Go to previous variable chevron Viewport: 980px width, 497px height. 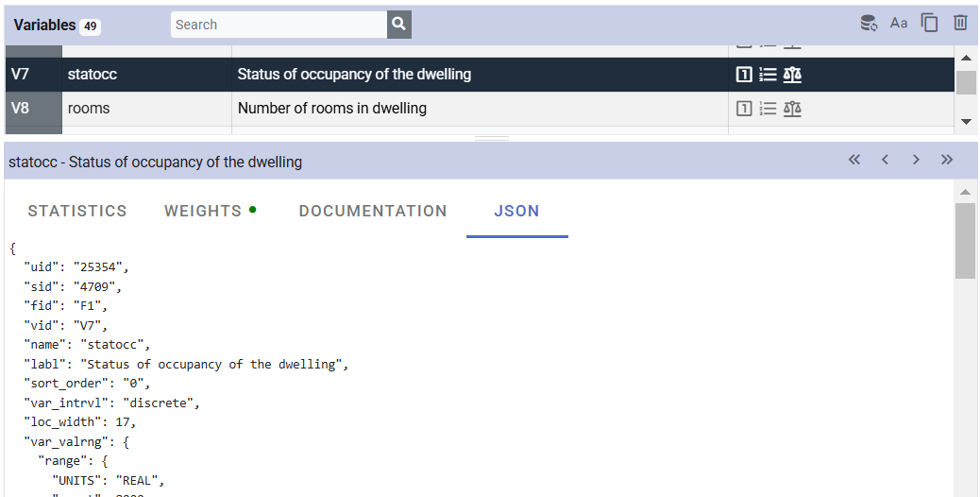885,161
